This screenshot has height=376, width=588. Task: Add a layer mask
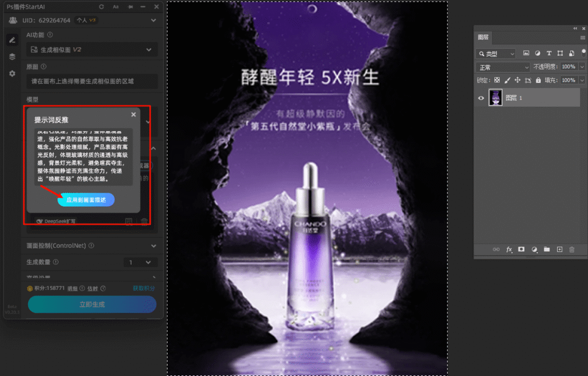(521, 250)
